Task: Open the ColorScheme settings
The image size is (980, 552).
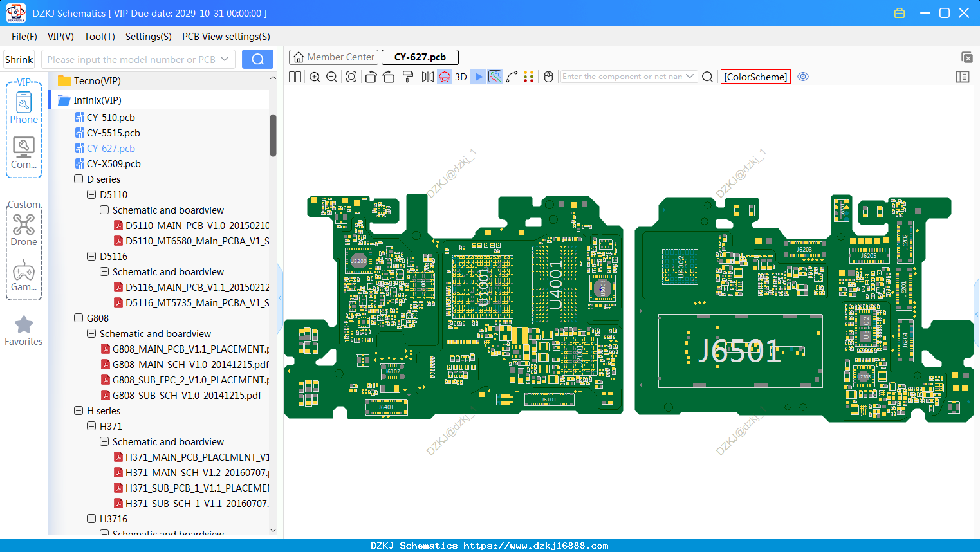Action: (756, 77)
